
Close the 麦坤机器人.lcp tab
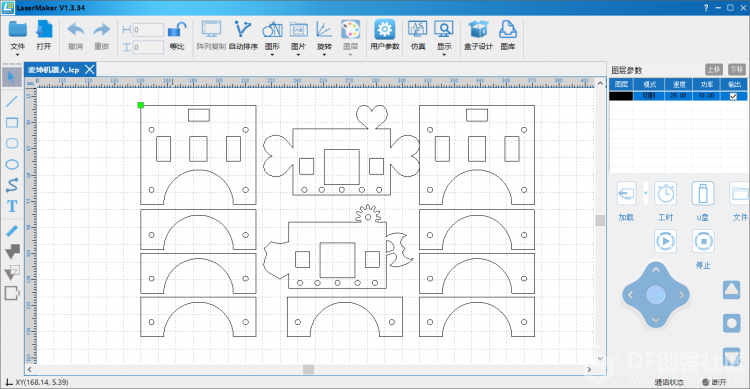click(x=89, y=70)
